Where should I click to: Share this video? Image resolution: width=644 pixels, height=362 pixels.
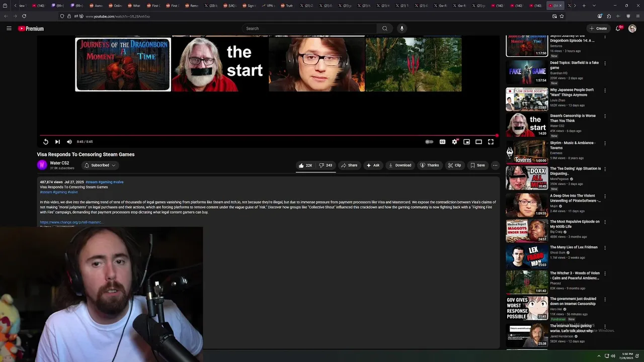pyautogui.click(x=349, y=165)
